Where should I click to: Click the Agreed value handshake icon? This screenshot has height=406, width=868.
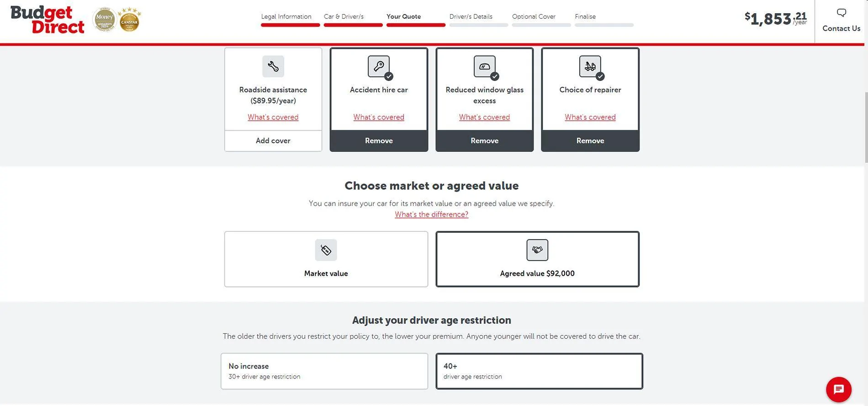tap(537, 250)
